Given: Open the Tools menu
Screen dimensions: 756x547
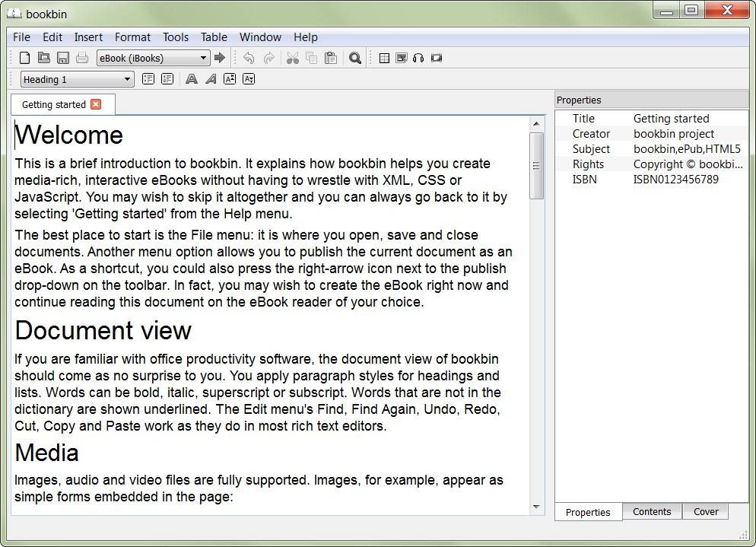Looking at the screenshot, I should pyautogui.click(x=176, y=37).
